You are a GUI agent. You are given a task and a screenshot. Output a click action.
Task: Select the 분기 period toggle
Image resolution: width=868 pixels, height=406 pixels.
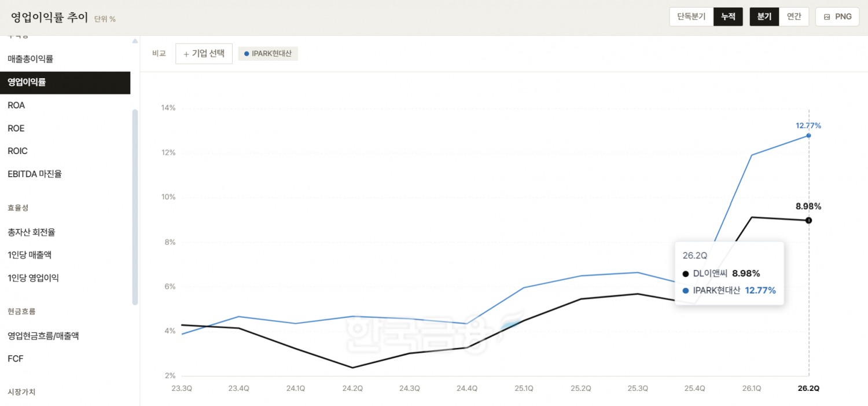coord(764,16)
